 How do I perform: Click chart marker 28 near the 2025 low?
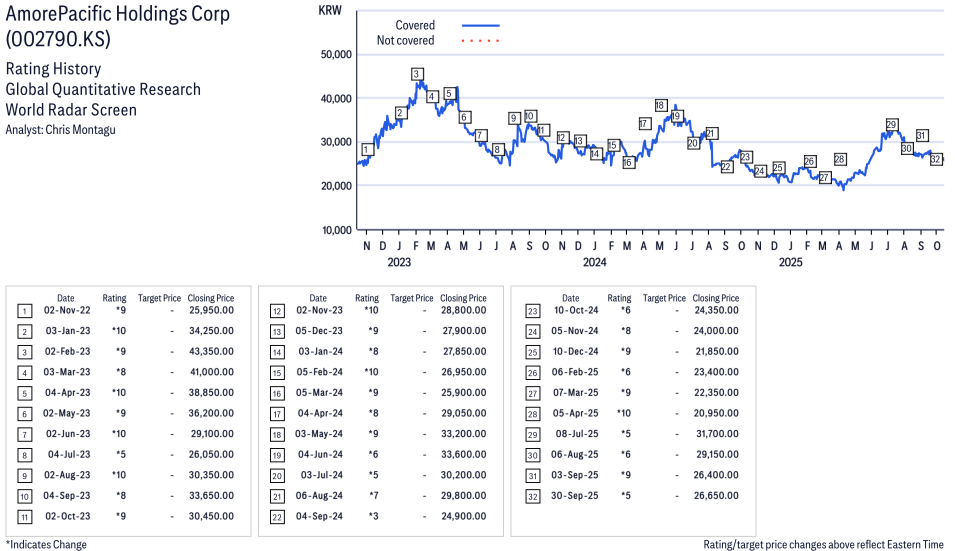840,160
